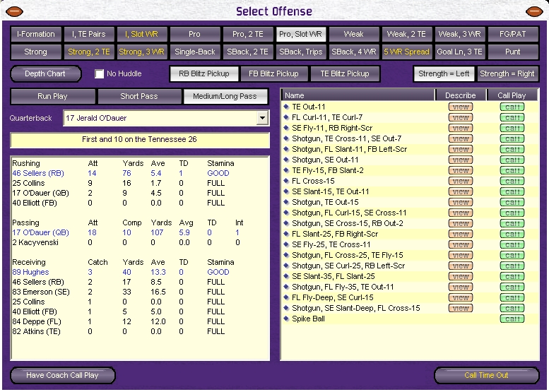Select 46 Sellers (RB) in rushing stats
549x392 pixels.
coord(38,173)
